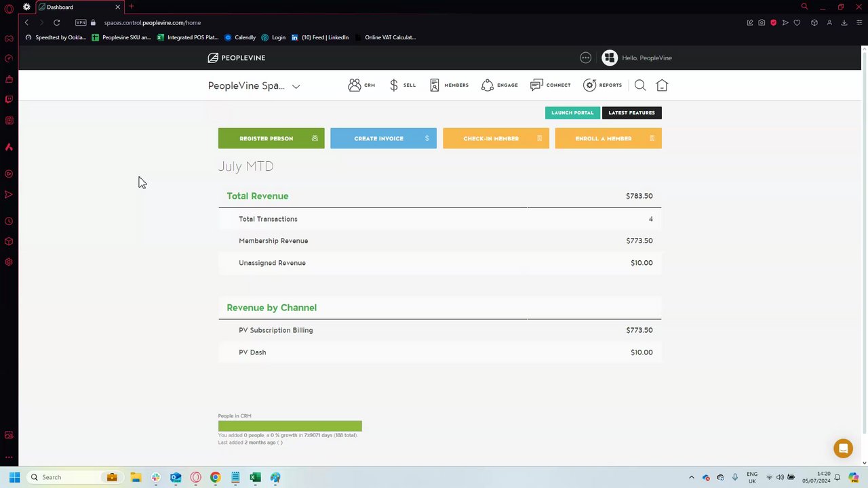Open the Windows Start menu
Image resolution: width=868 pixels, height=488 pixels.
coord(14,477)
